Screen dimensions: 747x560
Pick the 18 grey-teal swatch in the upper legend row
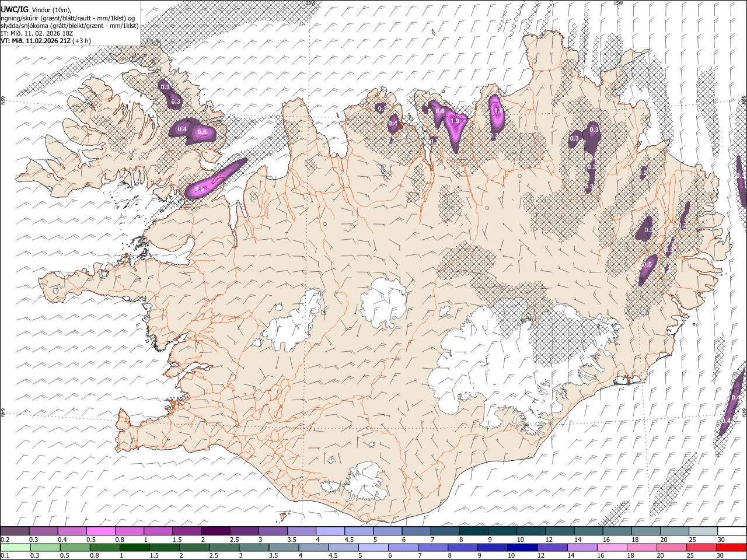click(x=645, y=531)
